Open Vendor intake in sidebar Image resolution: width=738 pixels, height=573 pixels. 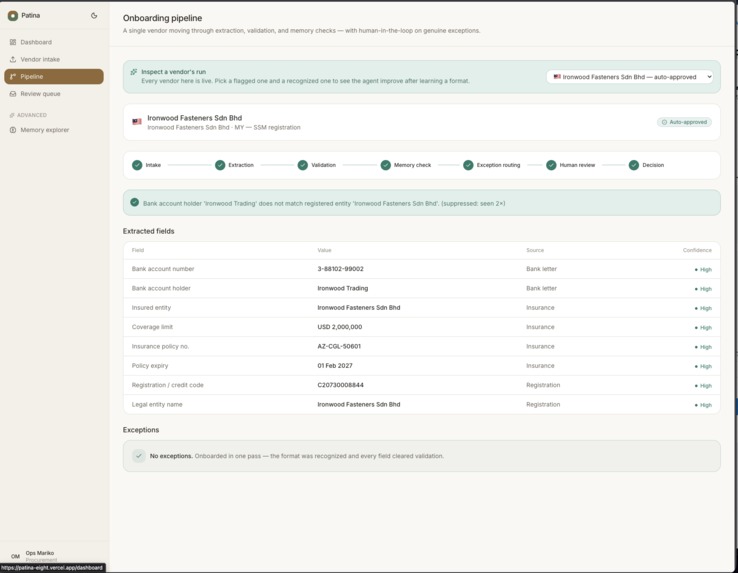[x=54, y=59]
